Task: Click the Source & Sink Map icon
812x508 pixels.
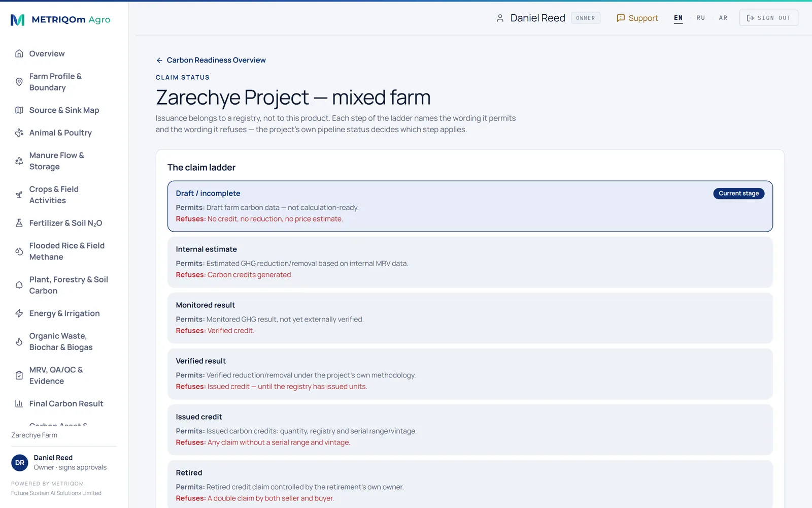Action: pos(19,110)
